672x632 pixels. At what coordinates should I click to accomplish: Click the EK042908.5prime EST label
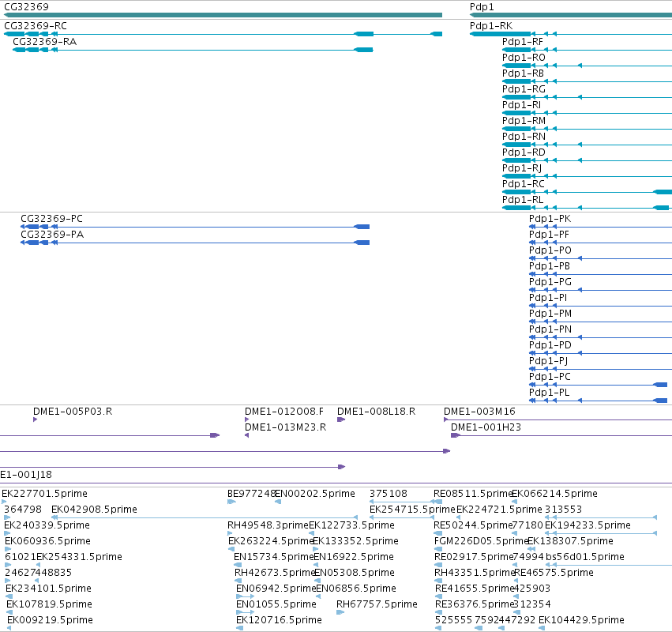click(x=94, y=510)
